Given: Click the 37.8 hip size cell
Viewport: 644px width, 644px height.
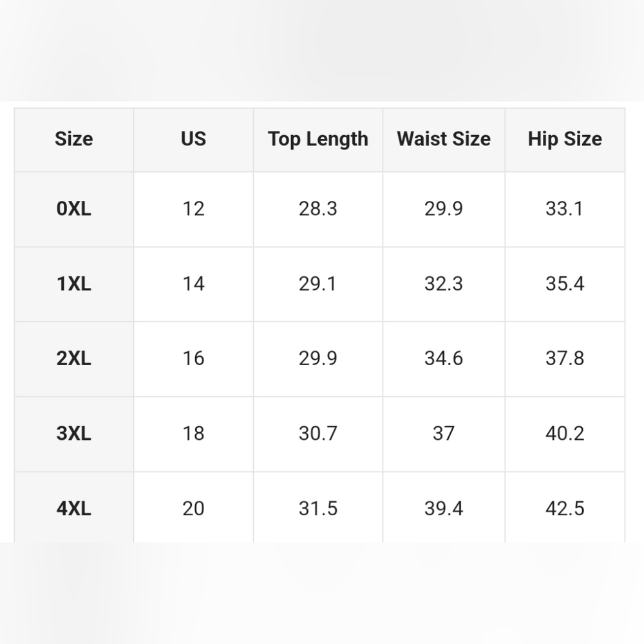Looking at the screenshot, I should coord(565,359).
